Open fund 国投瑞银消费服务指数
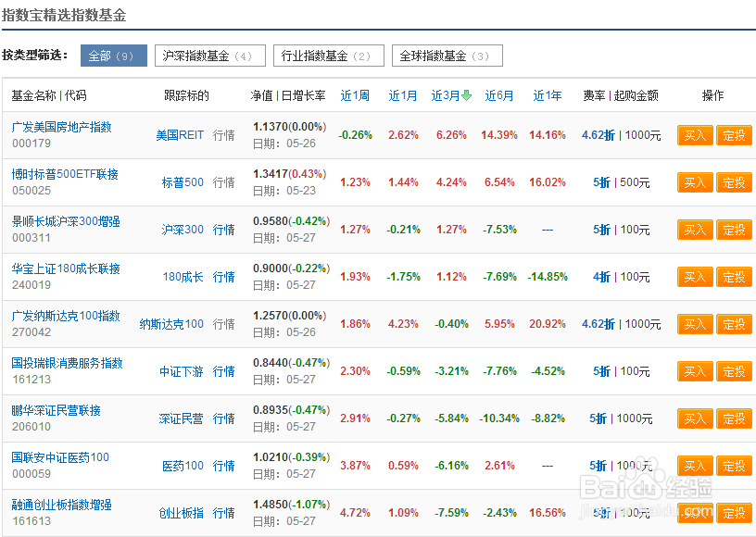Screen dimensions: 756x537 [x=67, y=363]
